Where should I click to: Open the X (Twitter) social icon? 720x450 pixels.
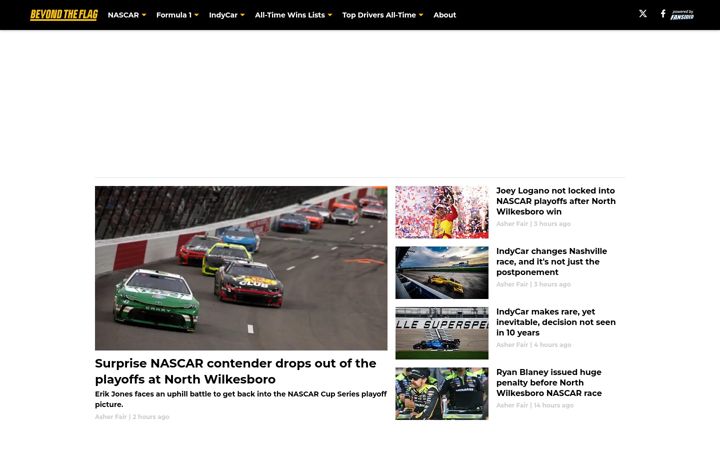642,14
